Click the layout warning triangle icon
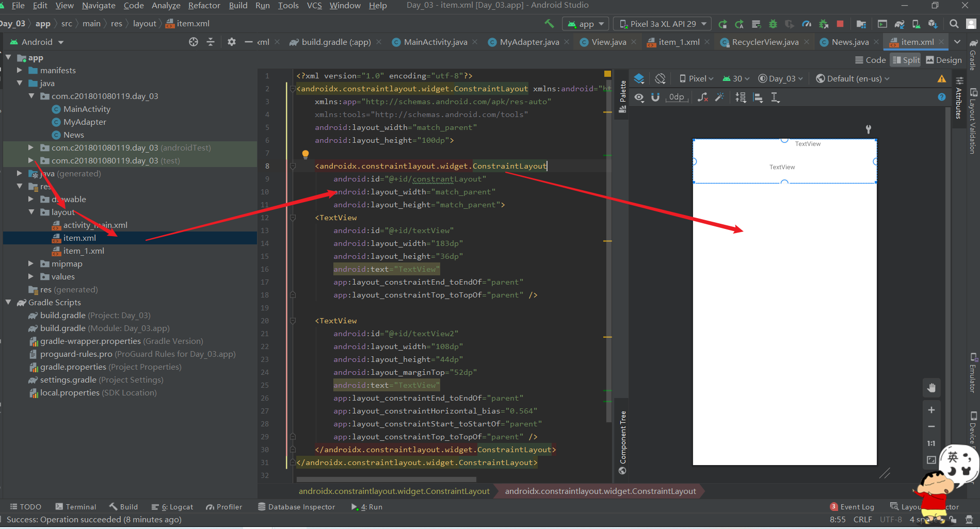 942,78
